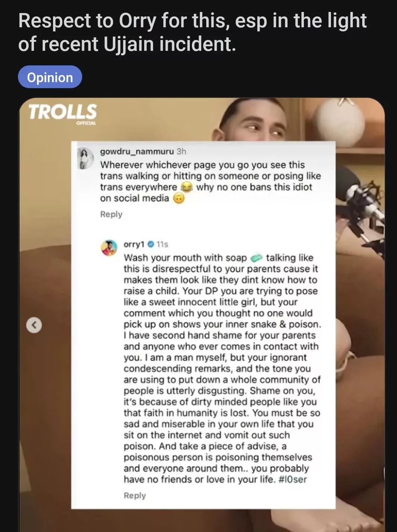
Task: Tap the upside-down smiley emoji
Action: (x=179, y=198)
